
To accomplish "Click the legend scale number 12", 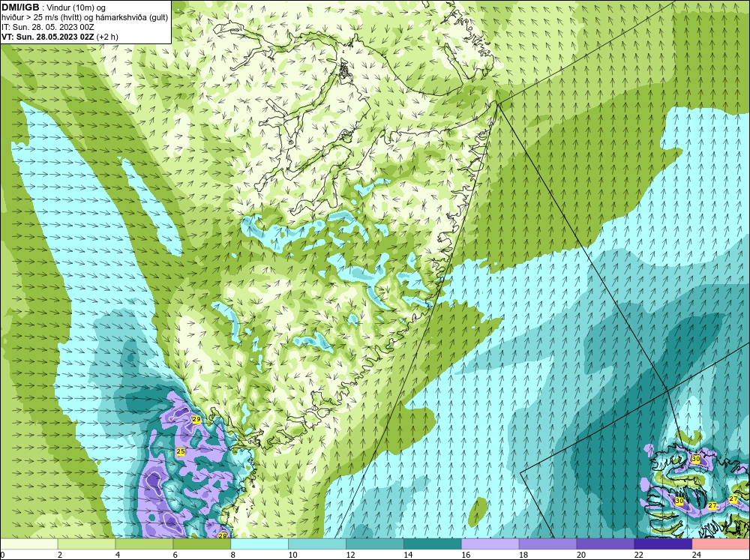I will coord(350,555).
